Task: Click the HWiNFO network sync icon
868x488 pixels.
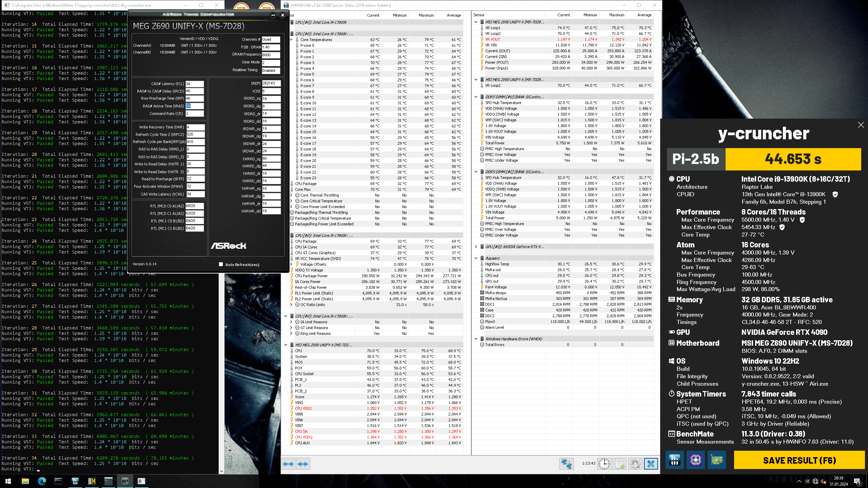Action: point(566,464)
